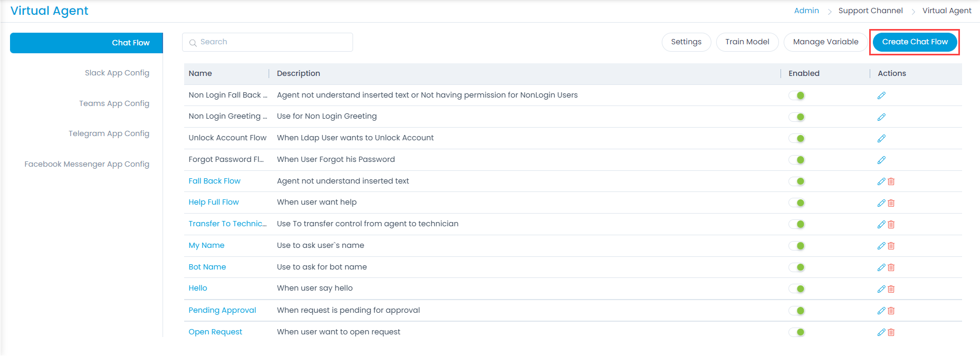The image size is (980, 356).
Task: Delete the Hello chat flow
Action: click(x=891, y=288)
